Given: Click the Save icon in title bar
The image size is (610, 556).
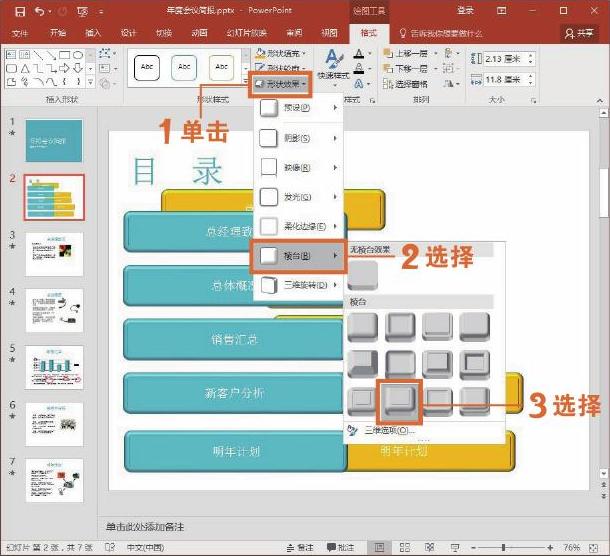Looking at the screenshot, I should (x=20, y=11).
